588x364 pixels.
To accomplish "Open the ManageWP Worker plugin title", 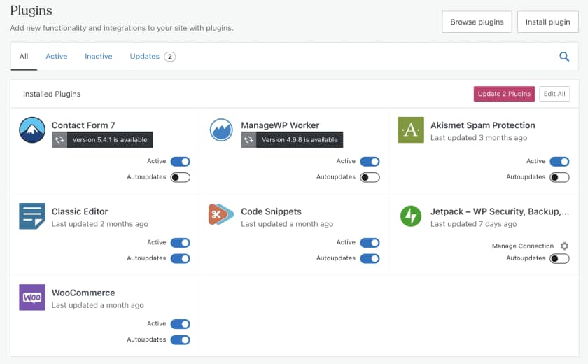I will coord(280,125).
